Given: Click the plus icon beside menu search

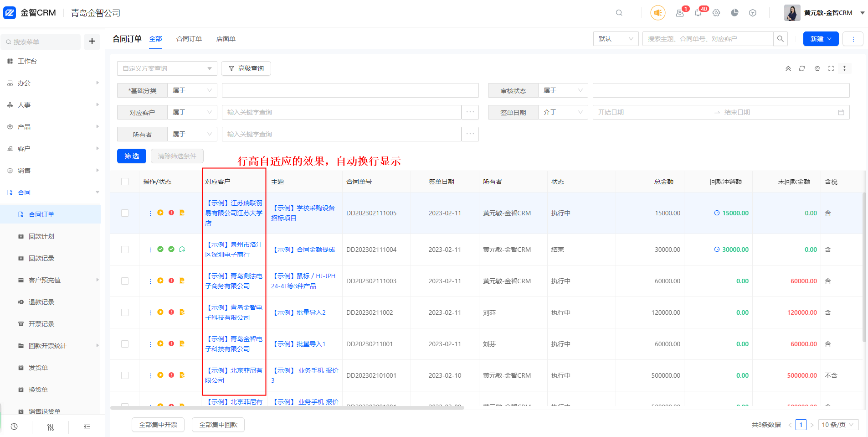Looking at the screenshot, I should pos(92,42).
